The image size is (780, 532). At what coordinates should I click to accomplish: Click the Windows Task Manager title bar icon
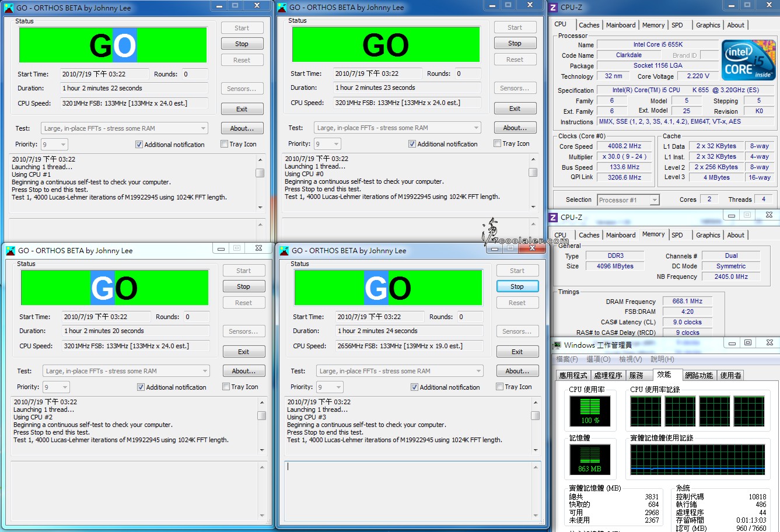[557, 345]
